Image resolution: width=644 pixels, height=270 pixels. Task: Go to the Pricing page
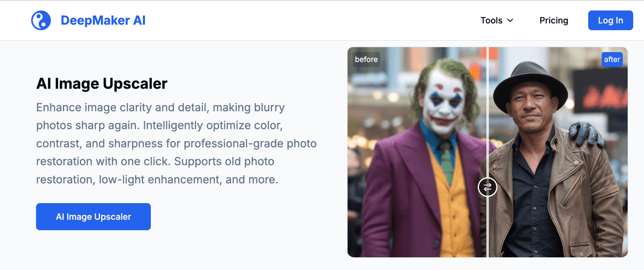coord(553,20)
